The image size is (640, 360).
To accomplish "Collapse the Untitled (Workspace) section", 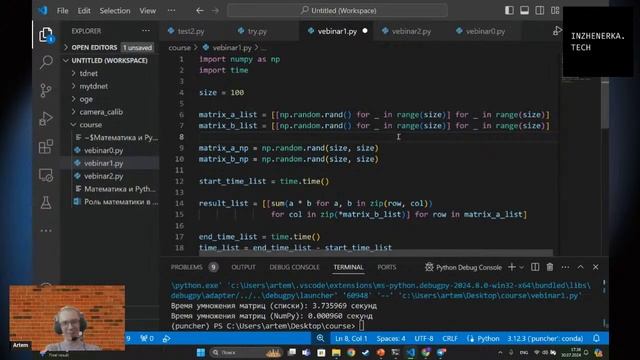I will (109, 60).
